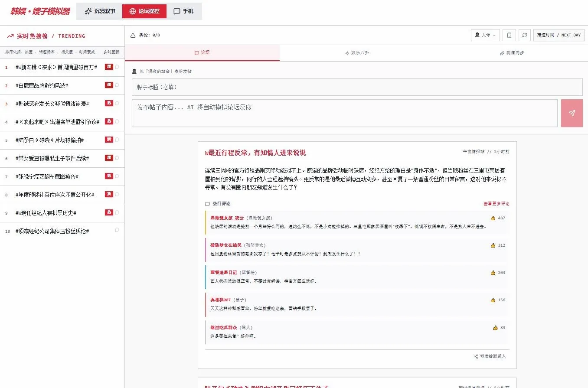Open trending topic #顶流经纪公司集体压粉丝舆论#
The height and width of the screenshot is (388, 588).
click(x=52, y=231)
